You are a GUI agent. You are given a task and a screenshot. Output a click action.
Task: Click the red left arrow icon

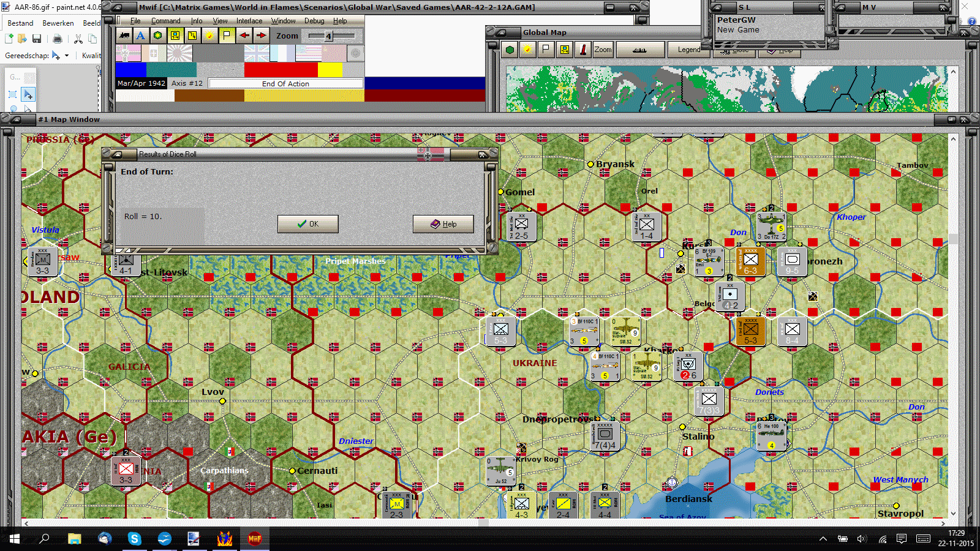tap(244, 36)
